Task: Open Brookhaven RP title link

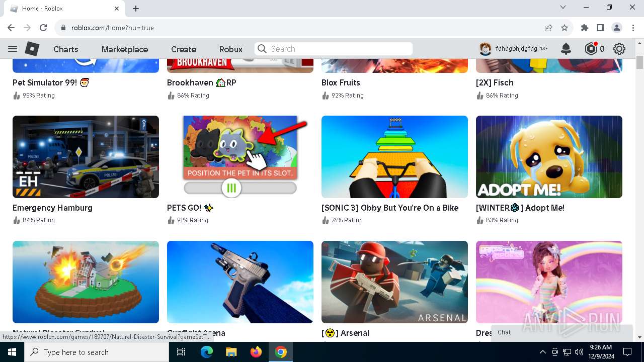Action: [202, 82]
